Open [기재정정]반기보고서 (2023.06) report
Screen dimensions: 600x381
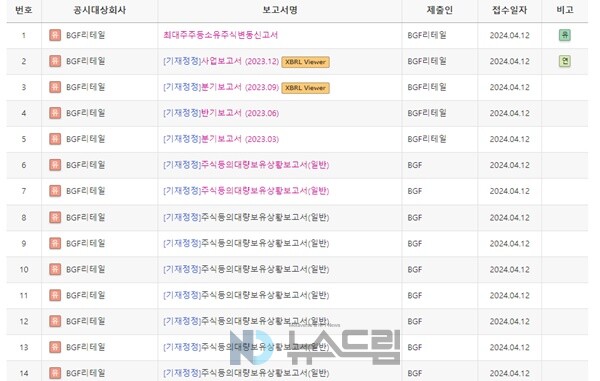tap(221, 113)
